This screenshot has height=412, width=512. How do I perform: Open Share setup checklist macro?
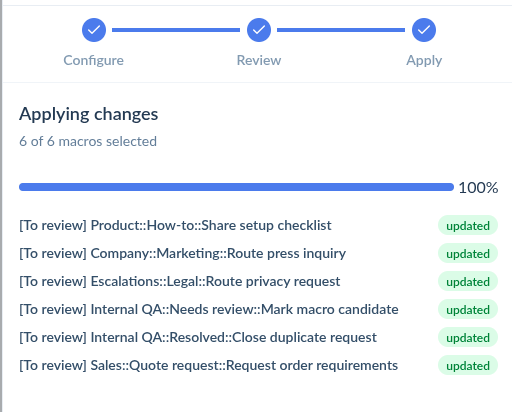tap(175, 226)
